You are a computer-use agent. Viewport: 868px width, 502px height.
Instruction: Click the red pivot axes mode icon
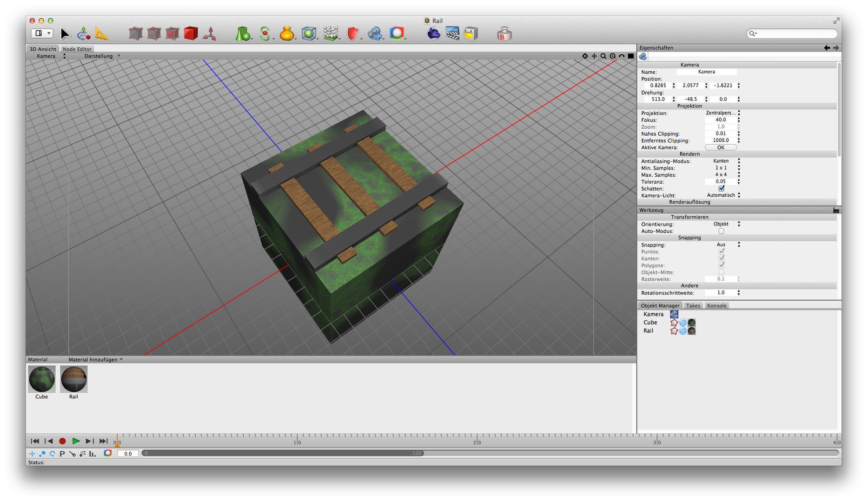[210, 34]
